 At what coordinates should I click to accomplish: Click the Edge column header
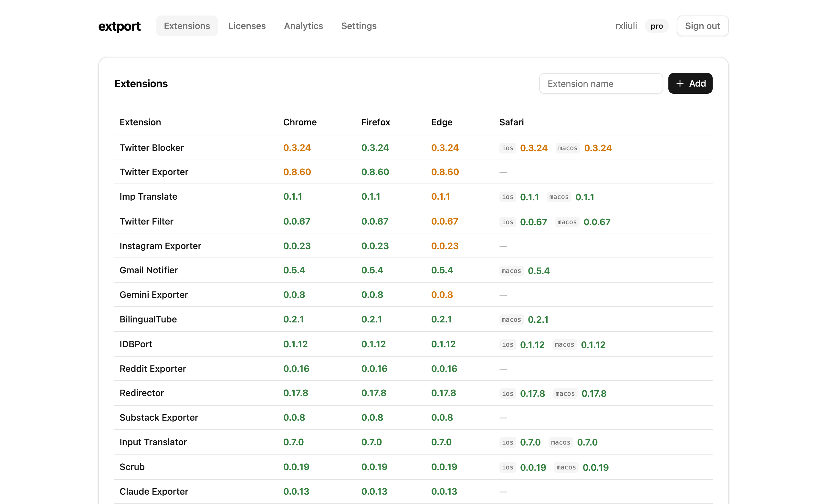tap(441, 122)
